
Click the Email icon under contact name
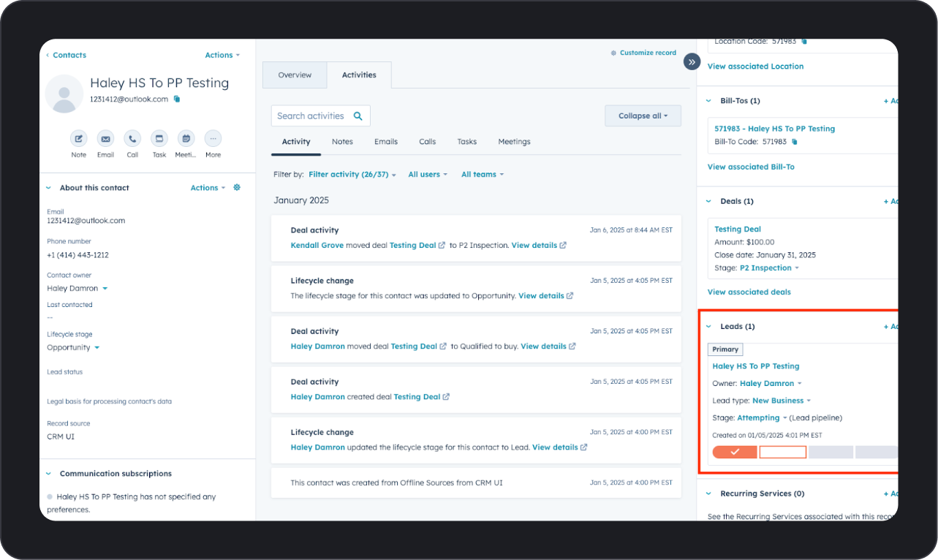point(106,138)
